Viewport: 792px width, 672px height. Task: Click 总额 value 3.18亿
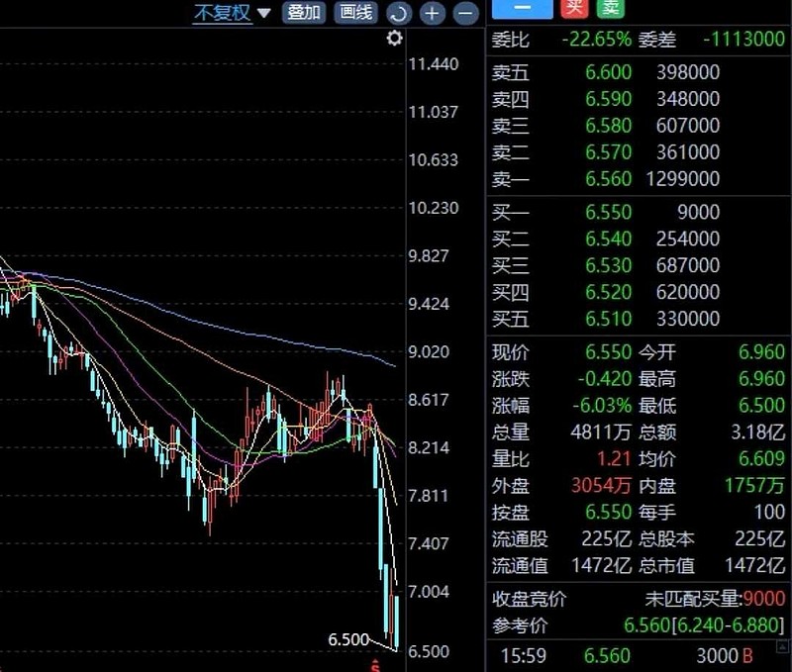758,432
